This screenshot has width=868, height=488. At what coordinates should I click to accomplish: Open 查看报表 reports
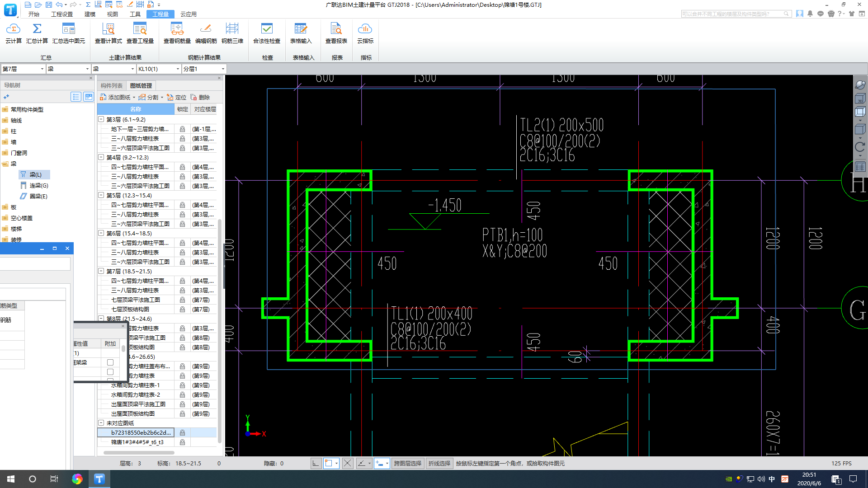pyautogui.click(x=336, y=34)
